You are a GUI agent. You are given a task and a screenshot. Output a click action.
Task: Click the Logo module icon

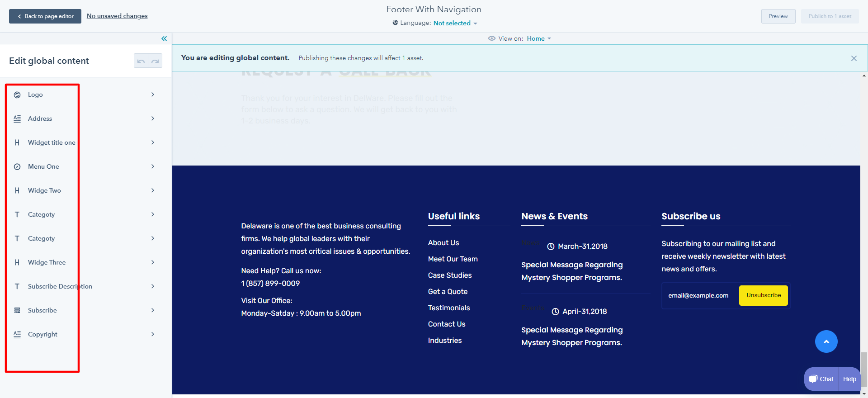tap(17, 95)
